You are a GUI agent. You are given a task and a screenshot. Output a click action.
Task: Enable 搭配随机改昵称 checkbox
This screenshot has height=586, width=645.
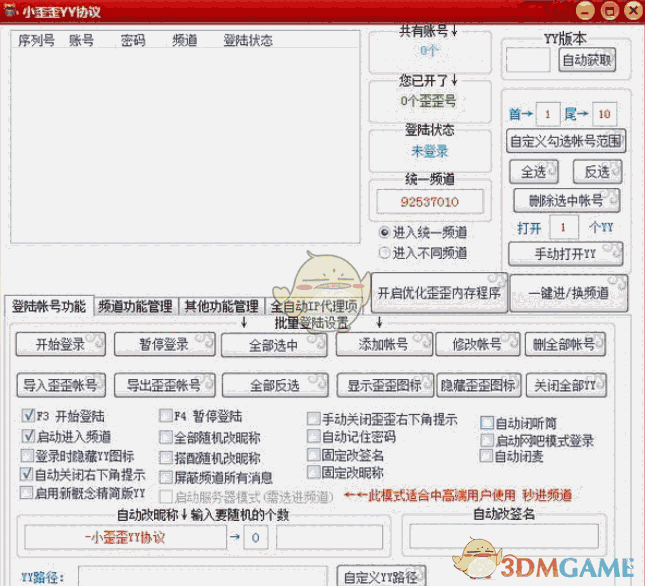click(x=165, y=457)
